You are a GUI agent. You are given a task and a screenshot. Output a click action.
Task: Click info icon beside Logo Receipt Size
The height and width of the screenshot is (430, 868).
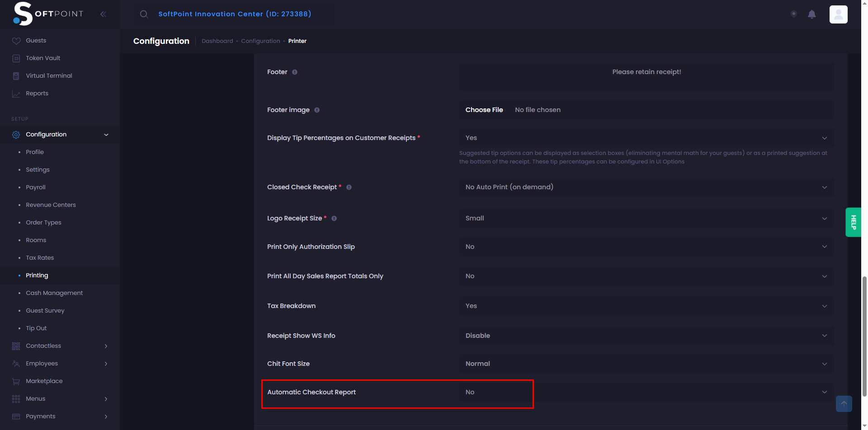click(x=334, y=219)
